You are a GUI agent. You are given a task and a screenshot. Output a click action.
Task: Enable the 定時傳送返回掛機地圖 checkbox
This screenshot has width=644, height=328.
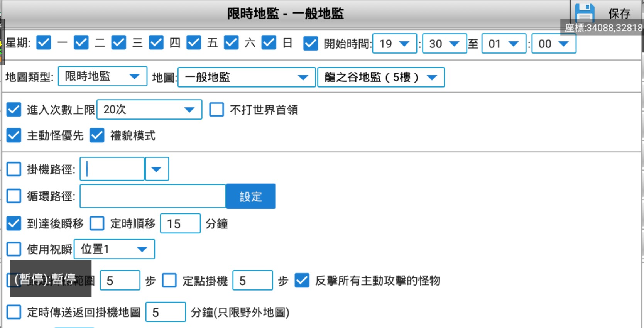14,312
